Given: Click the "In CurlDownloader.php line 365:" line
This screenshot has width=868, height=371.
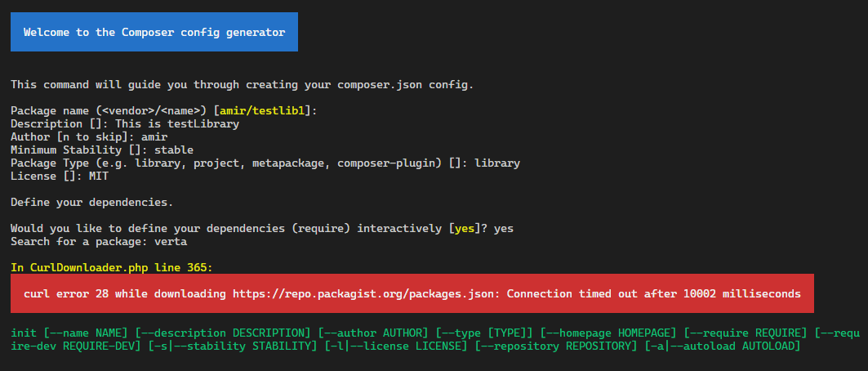Looking at the screenshot, I should [x=111, y=268].
